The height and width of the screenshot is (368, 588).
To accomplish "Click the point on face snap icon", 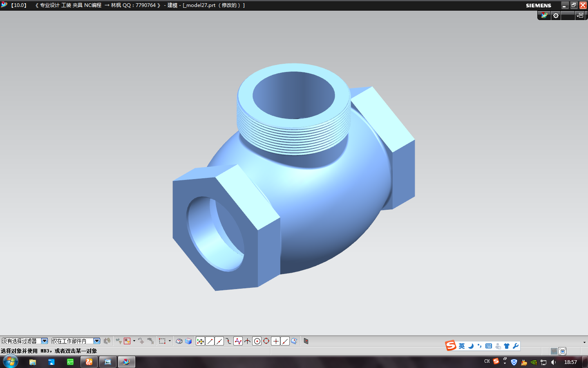I will pos(294,341).
